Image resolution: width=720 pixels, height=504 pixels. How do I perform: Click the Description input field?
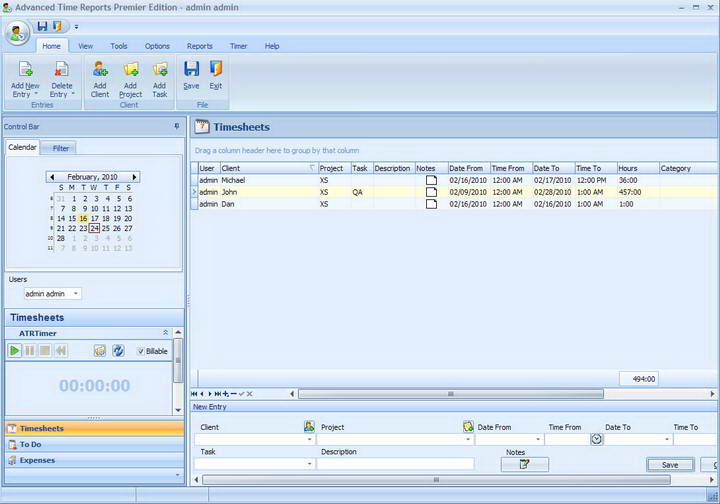[395, 464]
